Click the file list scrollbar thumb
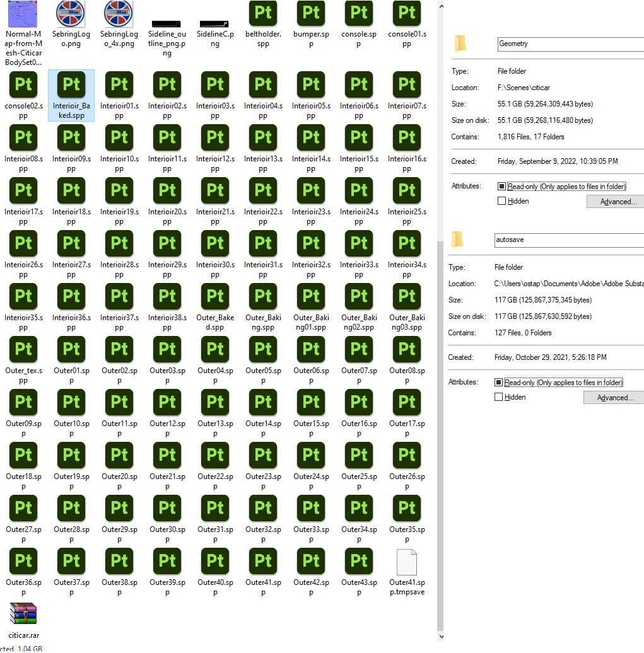 click(440, 436)
